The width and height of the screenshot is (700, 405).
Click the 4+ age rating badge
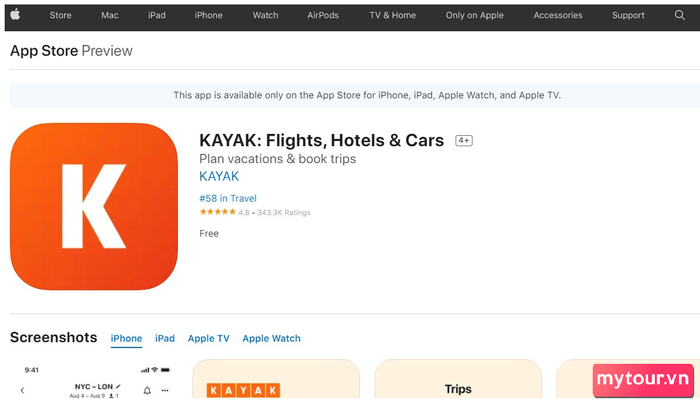(x=464, y=141)
